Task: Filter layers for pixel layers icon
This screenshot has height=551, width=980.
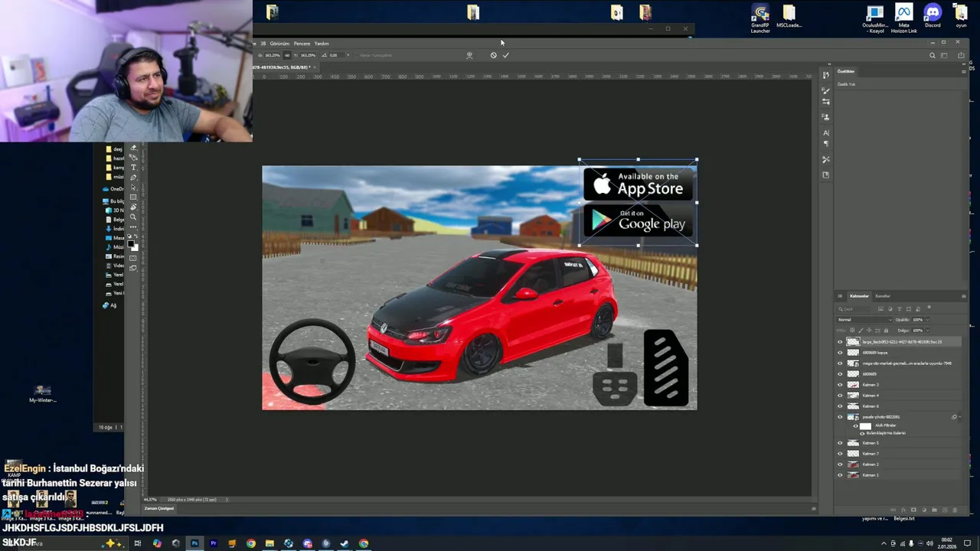Action: click(880, 309)
